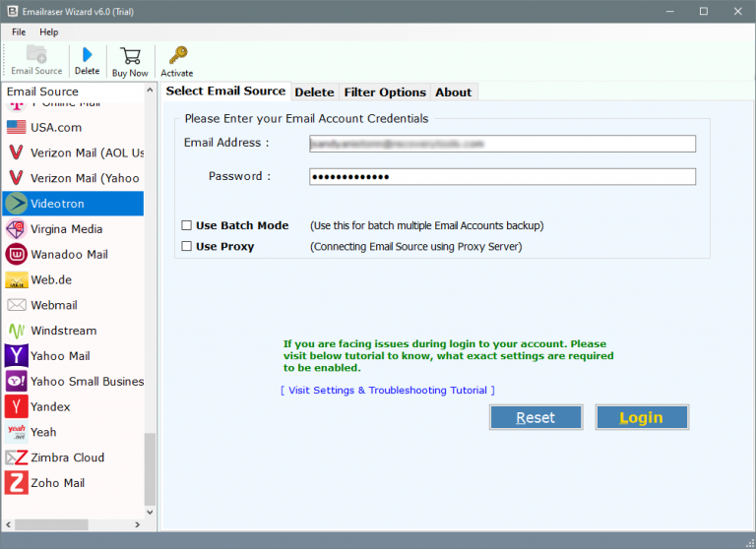Image resolution: width=756 pixels, height=549 pixels.
Task: Open Visit Settings & Troubleshooting Tutorial link
Action: [388, 390]
